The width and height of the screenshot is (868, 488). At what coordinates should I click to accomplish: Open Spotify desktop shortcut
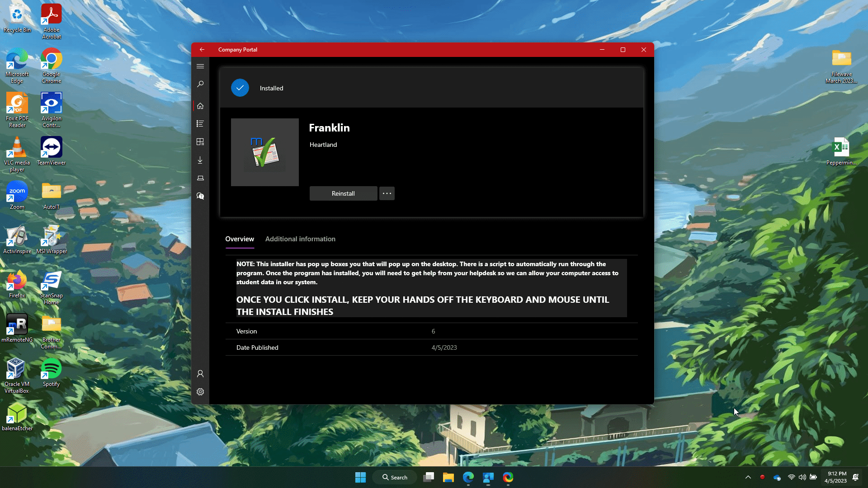(x=52, y=373)
